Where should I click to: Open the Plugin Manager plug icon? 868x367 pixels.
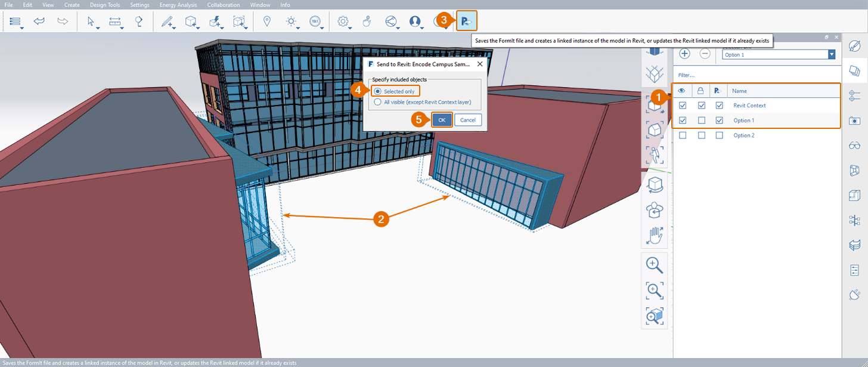(854, 294)
